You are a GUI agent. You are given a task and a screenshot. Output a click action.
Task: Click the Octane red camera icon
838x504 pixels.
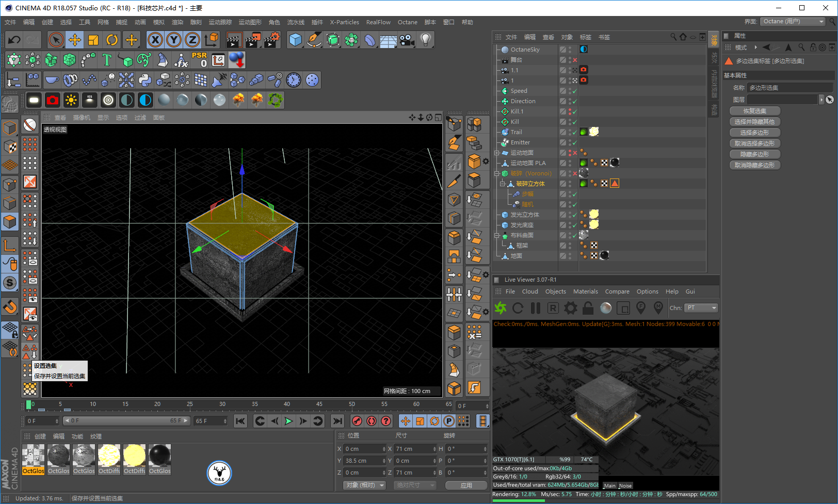coord(53,100)
